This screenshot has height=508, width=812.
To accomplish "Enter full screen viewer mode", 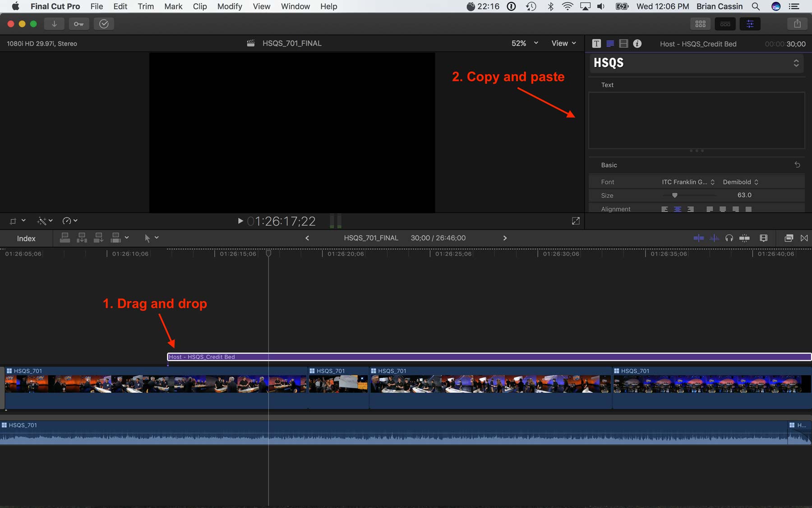I will 576,221.
